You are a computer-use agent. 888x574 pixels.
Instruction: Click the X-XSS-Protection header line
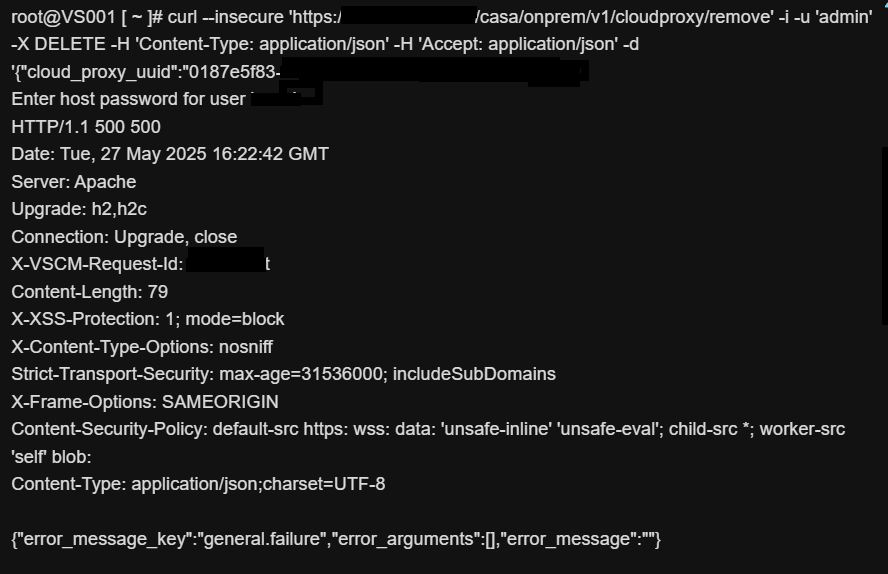[x=148, y=319]
